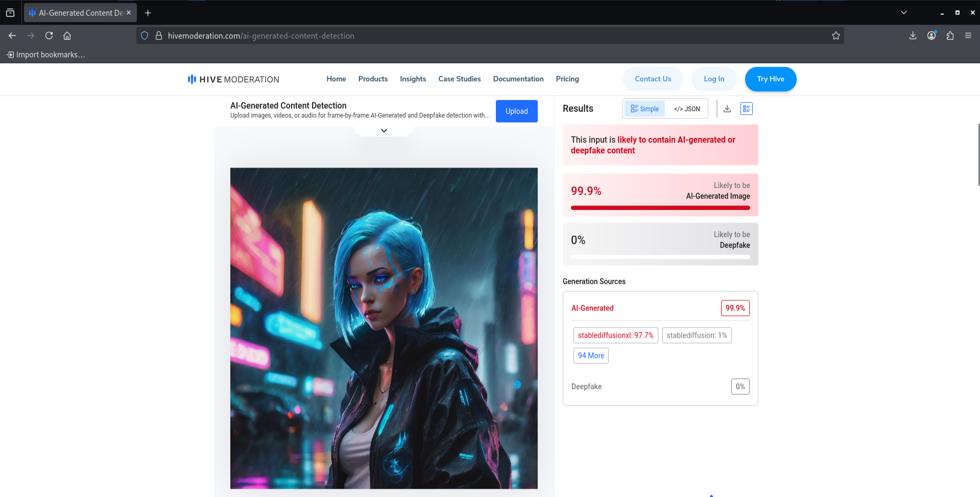Toggle the results panel layout icon
980x497 pixels.
pos(747,109)
